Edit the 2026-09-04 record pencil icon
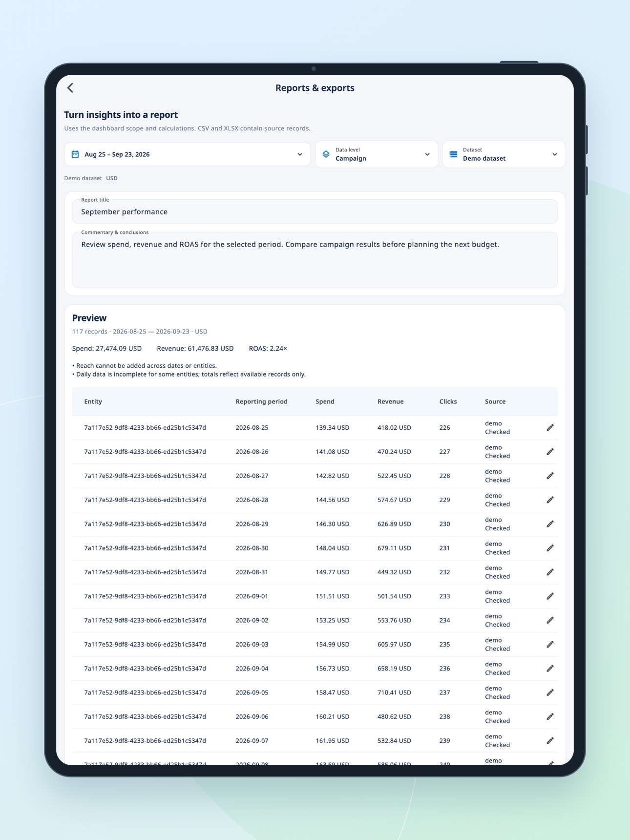This screenshot has height=840, width=630. tap(550, 669)
